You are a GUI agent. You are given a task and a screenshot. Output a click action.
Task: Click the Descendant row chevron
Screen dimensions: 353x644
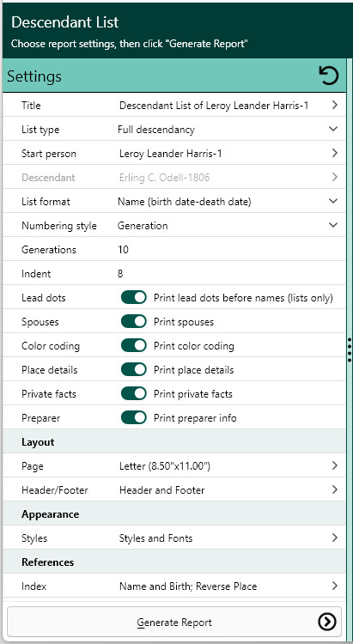334,177
